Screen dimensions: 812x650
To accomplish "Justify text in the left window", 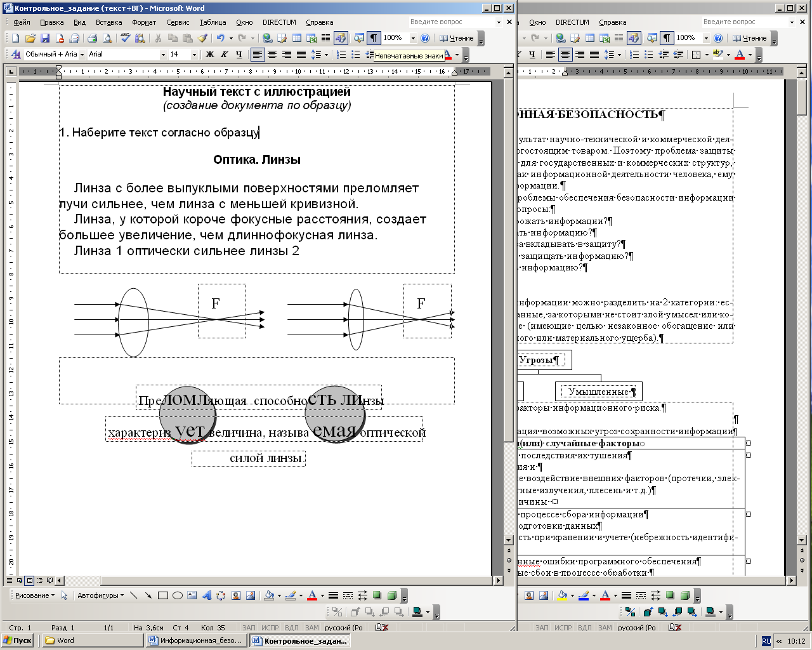I will (x=301, y=55).
